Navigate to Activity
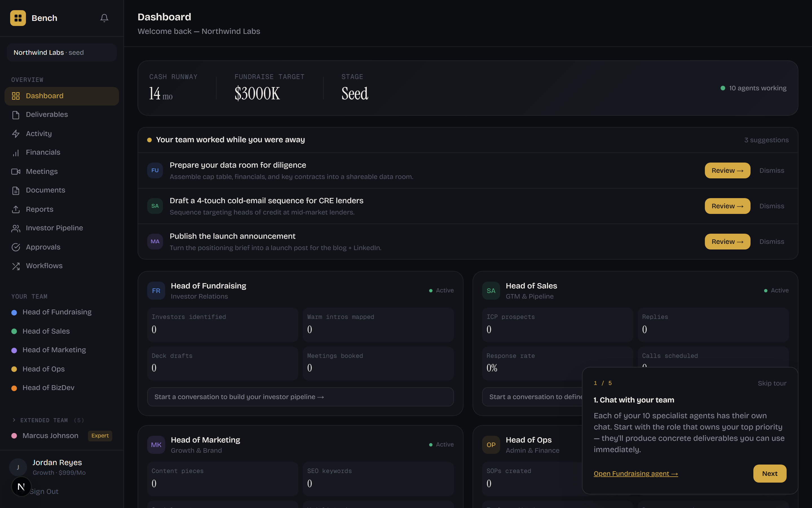This screenshot has width=812, height=508. (x=62, y=134)
